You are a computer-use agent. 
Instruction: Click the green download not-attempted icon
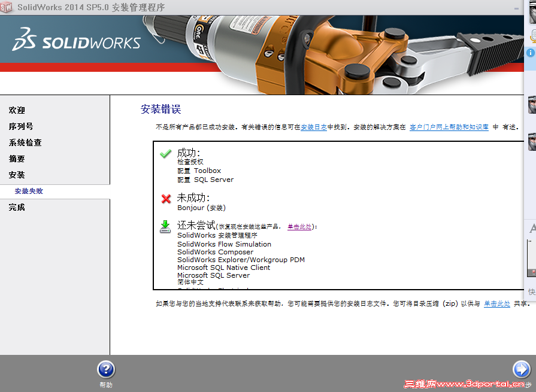click(165, 227)
